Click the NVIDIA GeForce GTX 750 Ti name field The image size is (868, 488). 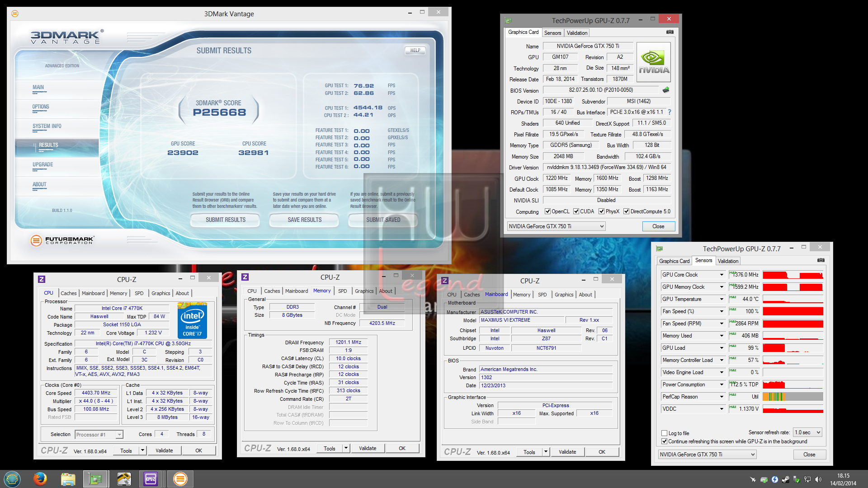[588, 46]
